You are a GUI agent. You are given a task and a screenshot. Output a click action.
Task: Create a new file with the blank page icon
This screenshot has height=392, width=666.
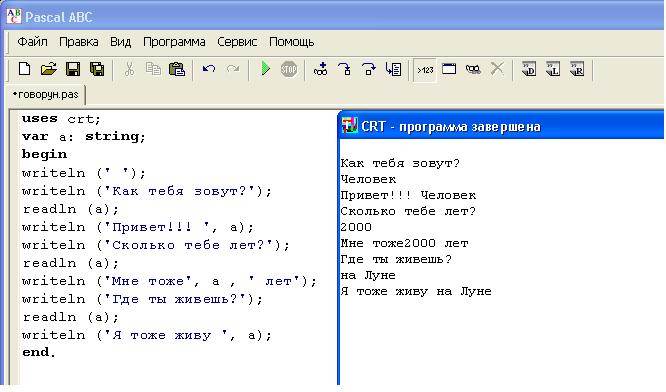25,69
